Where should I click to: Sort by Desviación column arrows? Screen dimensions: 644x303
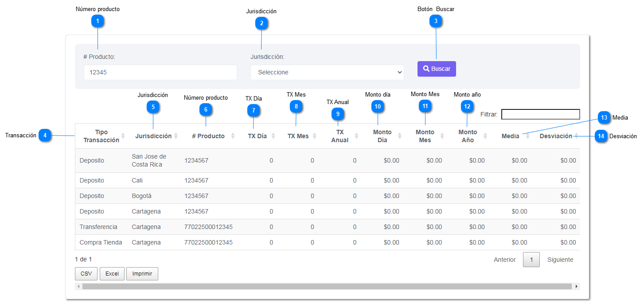coord(576,136)
